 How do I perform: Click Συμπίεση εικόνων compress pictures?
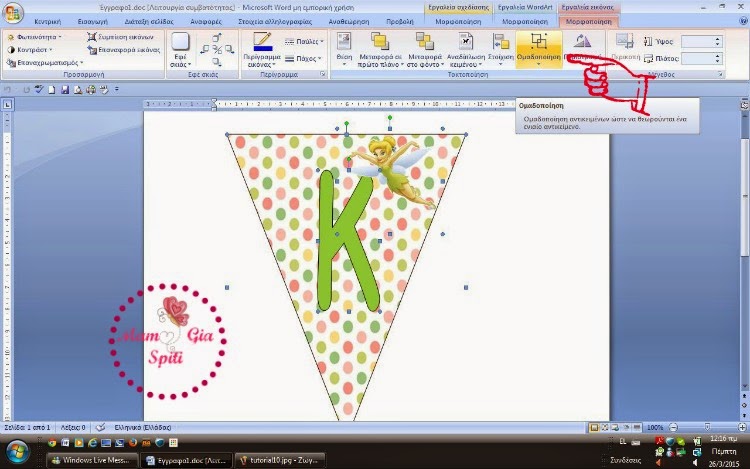pos(121,37)
